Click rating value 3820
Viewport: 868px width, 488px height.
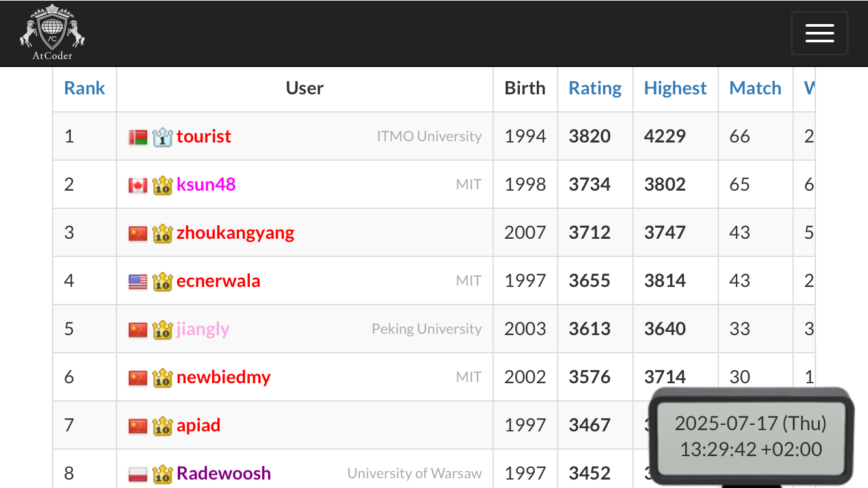point(590,137)
